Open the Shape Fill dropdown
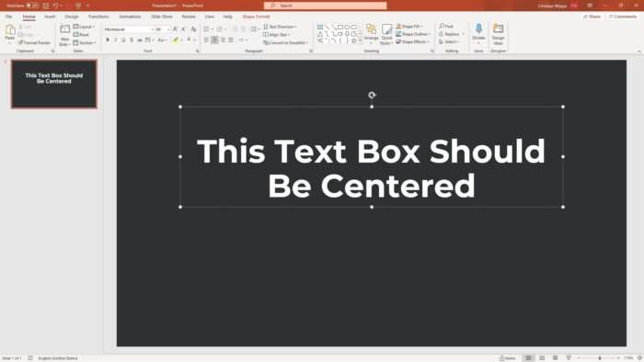This screenshot has width=644, height=362. tap(408, 27)
